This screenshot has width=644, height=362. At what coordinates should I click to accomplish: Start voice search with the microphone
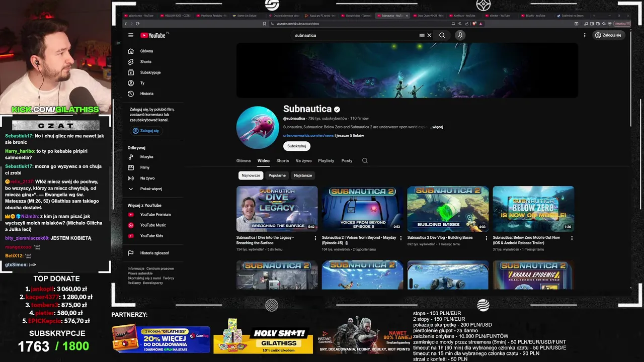click(x=460, y=35)
